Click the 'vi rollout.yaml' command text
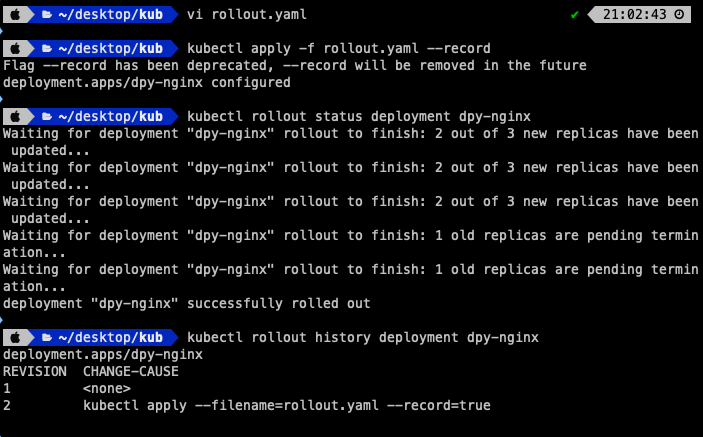This screenshot has height=437, width=703. (247, 14)
